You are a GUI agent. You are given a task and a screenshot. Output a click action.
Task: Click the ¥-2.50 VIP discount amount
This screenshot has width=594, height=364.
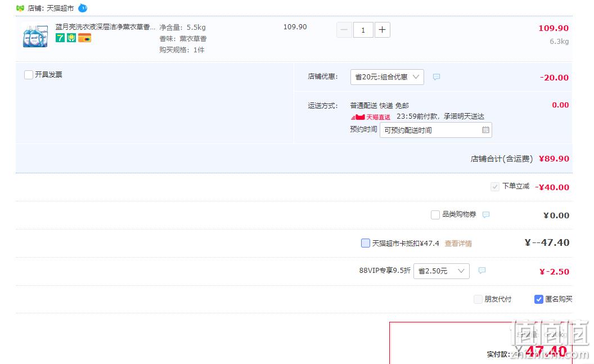[x=554, y=272]
